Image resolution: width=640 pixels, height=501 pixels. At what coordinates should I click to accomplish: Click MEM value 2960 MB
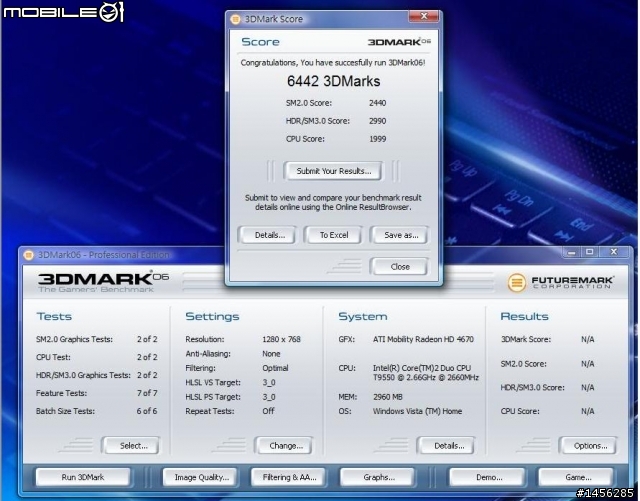[x=388, y=397]
